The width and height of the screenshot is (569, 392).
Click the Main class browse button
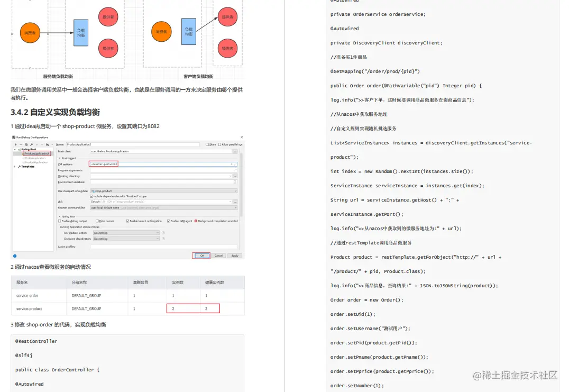[x=235, y=152]
